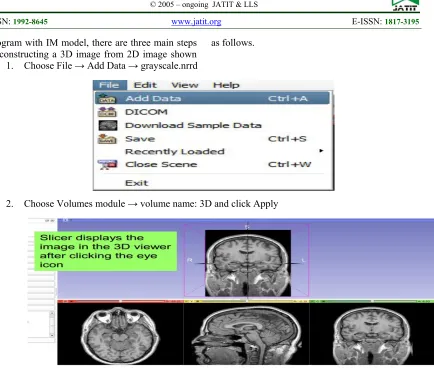Image resolution: width=434 pixels, height=382 pixels.
Task: Click the green slice view slider bar
Action: (x=372, y=301)
